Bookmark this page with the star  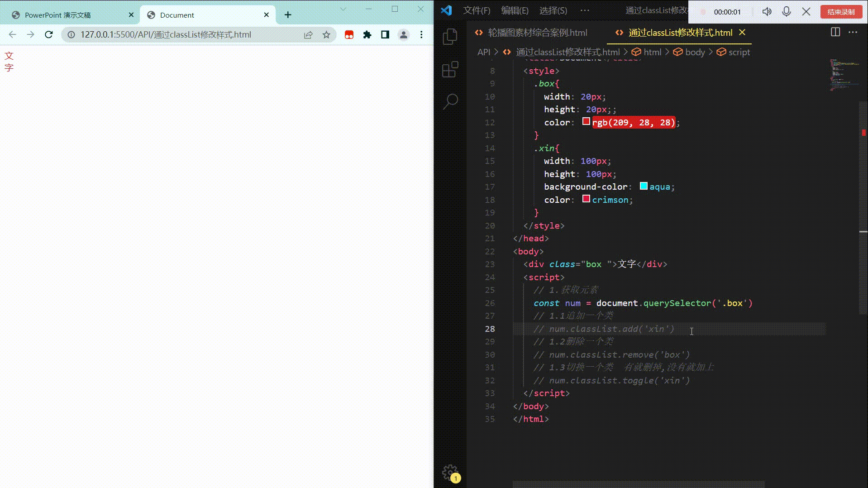pyautogui.click(x=326, y=35)
